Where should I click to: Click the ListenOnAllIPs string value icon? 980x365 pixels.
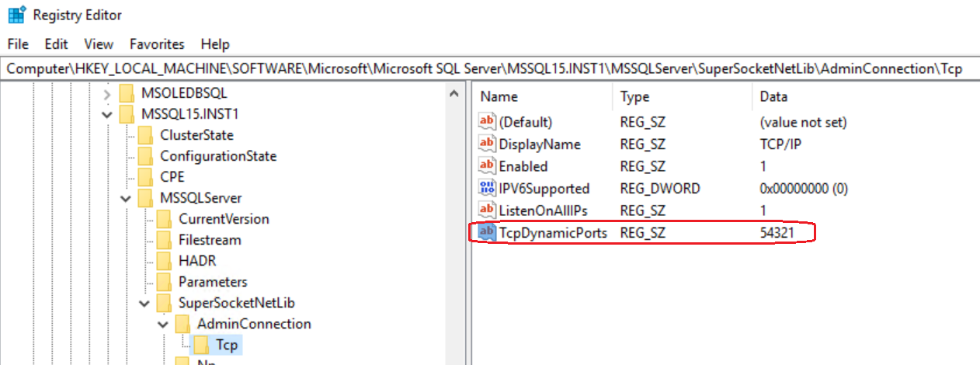487,210
